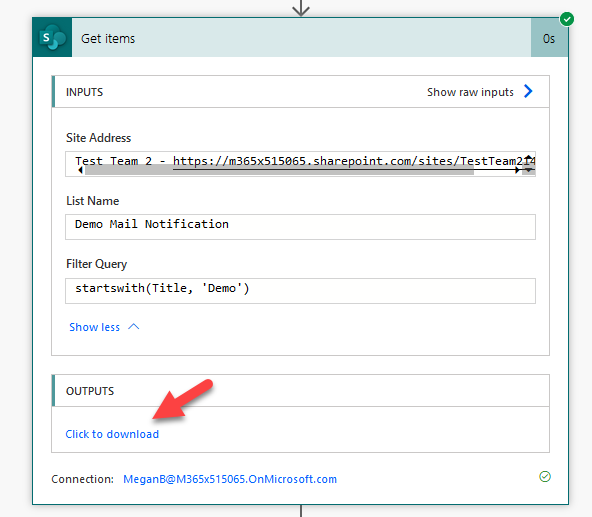Click the SharePoint icon on Get items header
The height and width of the screenshot is (517, 592).
pyautogui.click(x=52, y=38)
